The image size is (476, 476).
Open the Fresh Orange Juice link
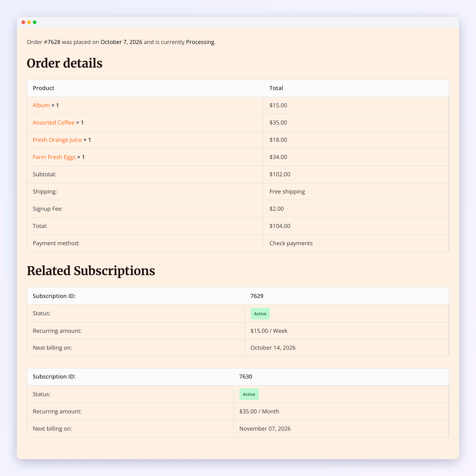point(57,140)
